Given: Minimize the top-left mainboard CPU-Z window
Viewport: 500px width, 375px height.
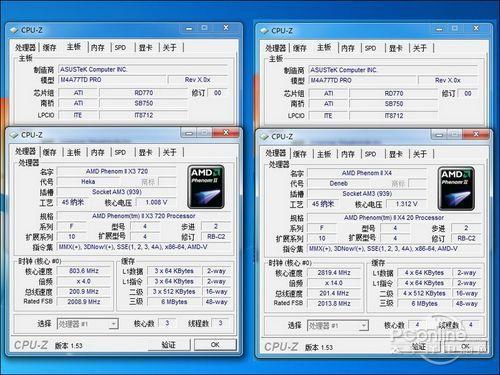Looking at the screenshot, I should coord(189,29).
